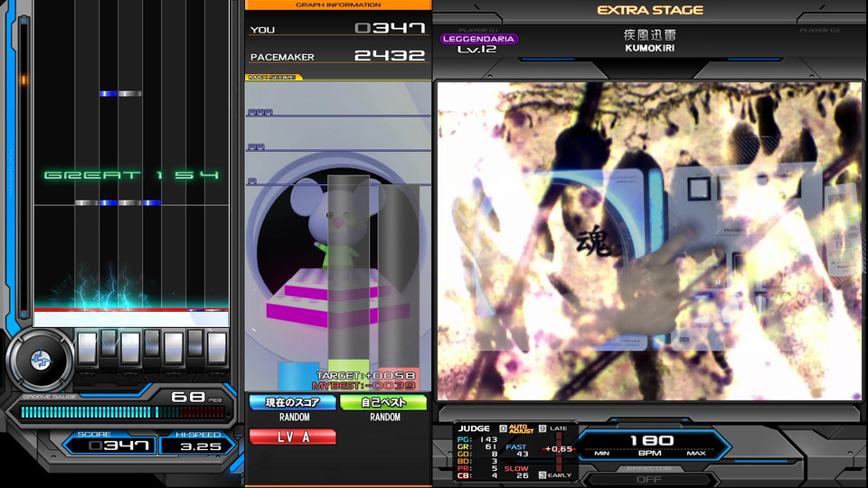The width and height of the screenshot is (868, 488).
Task: Click the Lv.12 level label
Action: click(476, 50)
